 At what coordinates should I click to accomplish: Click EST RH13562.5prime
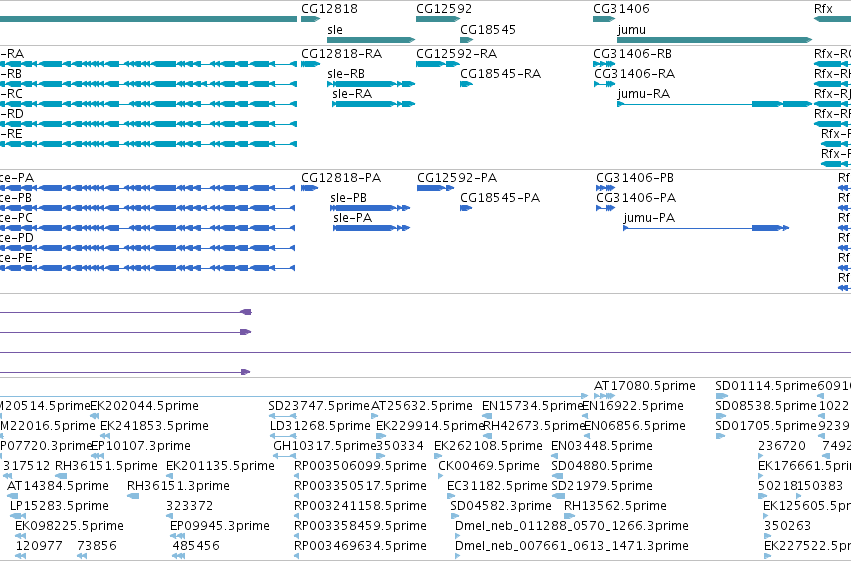coord(615,506)
